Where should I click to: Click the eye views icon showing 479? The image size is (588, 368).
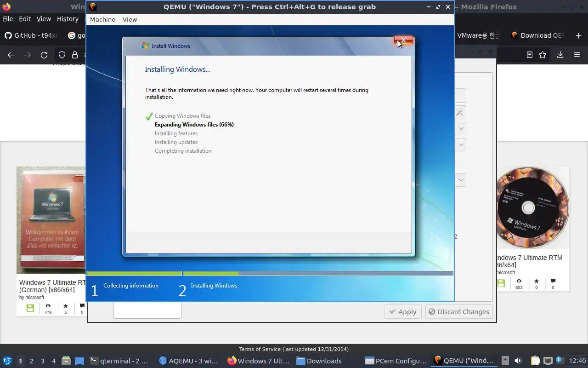(48, 306)
